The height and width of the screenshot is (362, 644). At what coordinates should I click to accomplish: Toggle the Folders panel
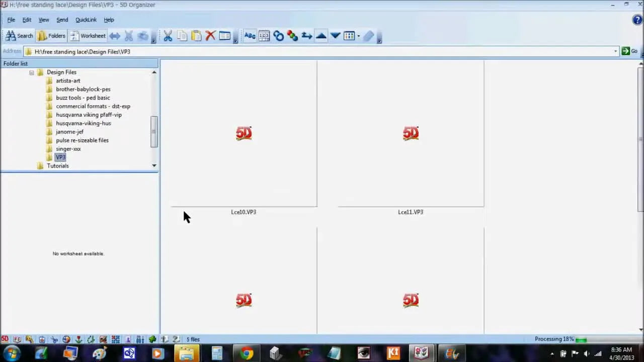(x=52, y=35)
